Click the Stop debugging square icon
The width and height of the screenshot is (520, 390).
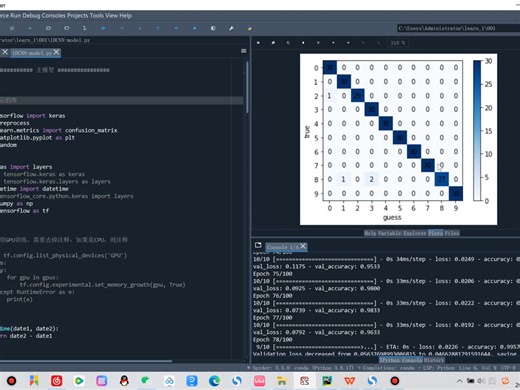pyautogui.click(x=195, y=28)
